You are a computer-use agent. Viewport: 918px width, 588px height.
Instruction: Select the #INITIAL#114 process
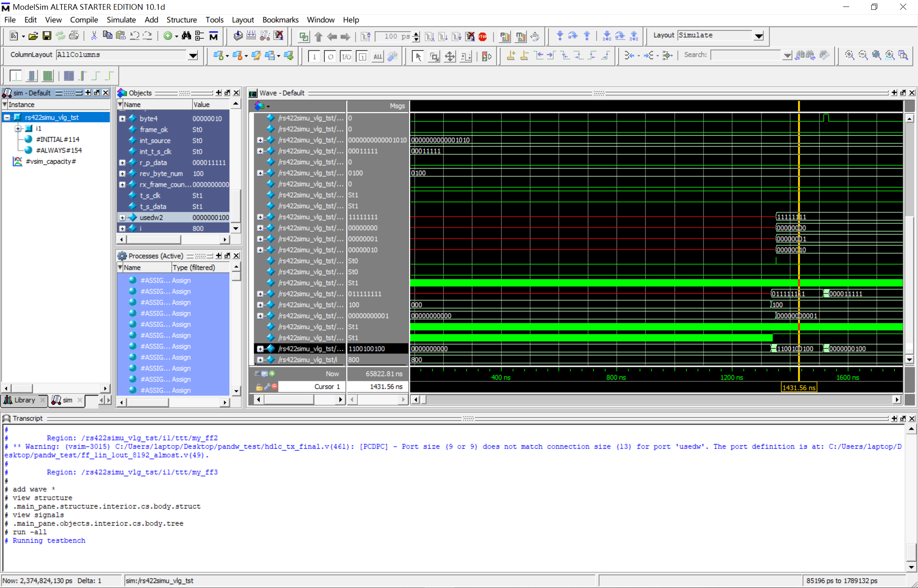pyautogui.click(x=57, y=139)
